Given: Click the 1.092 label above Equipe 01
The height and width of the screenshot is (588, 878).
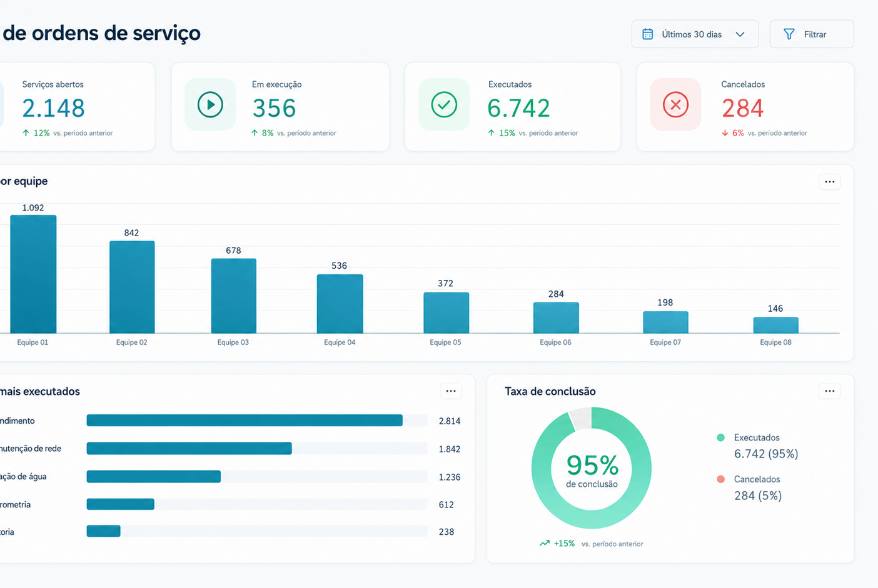Looking at the screenshot, I should (33, 208).
